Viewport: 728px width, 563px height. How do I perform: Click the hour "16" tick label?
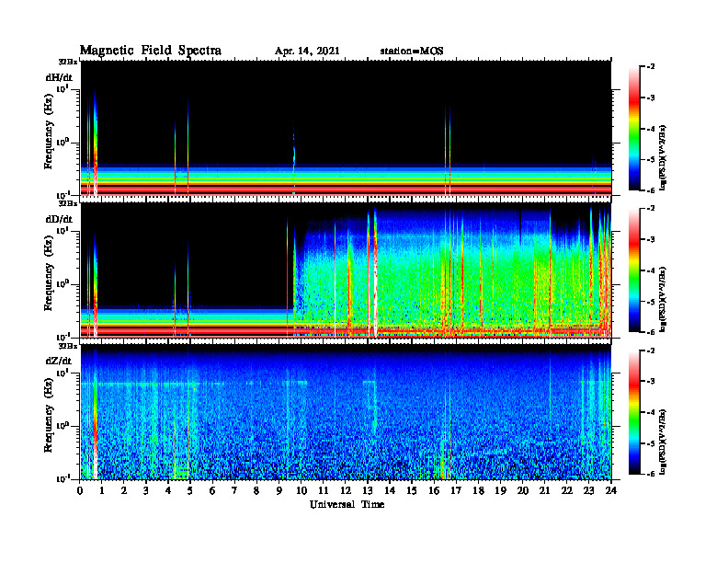click(x=434, y=490)
